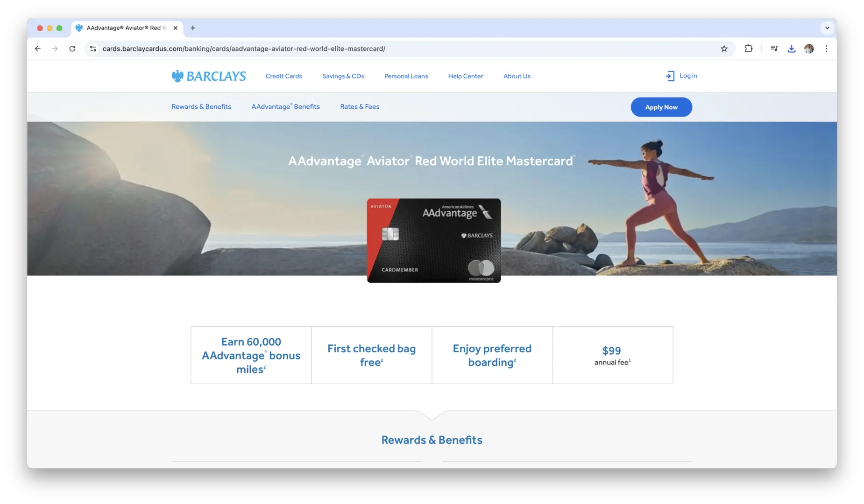Click the macOS yellow minimize window button
Image resolution: width=864 pixels, height=504 pixels.
coord(50,28)
